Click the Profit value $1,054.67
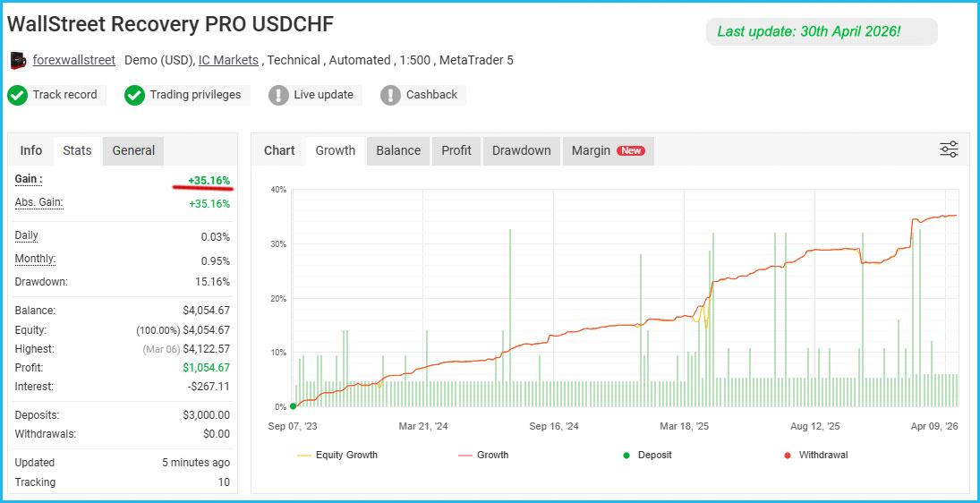The image size is (980, 503). (x=206, y=368)
